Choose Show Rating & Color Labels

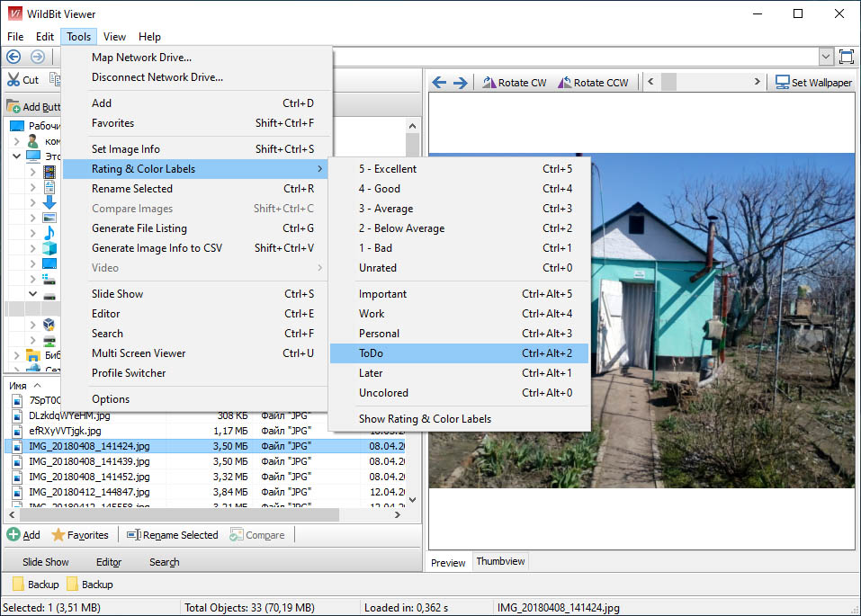pos(459,418)
